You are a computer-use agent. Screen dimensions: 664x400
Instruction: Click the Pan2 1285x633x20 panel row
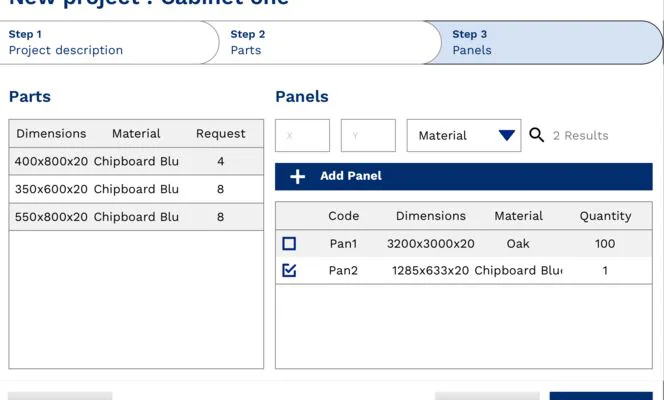pyautogui.click(x=470, y=270)
